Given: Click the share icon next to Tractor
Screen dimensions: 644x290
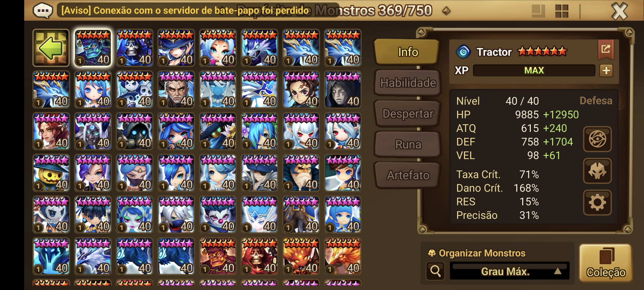Looking at the screenshot, I should point(606,49).
